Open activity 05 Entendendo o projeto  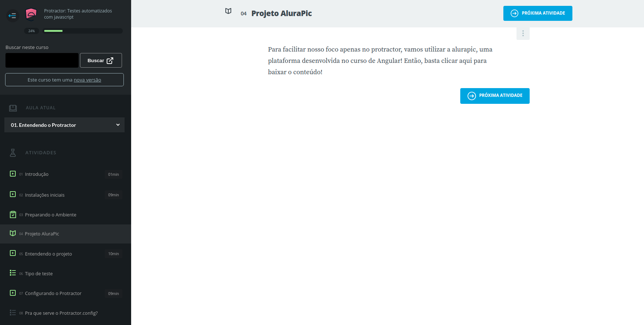(x=65, y=254)
